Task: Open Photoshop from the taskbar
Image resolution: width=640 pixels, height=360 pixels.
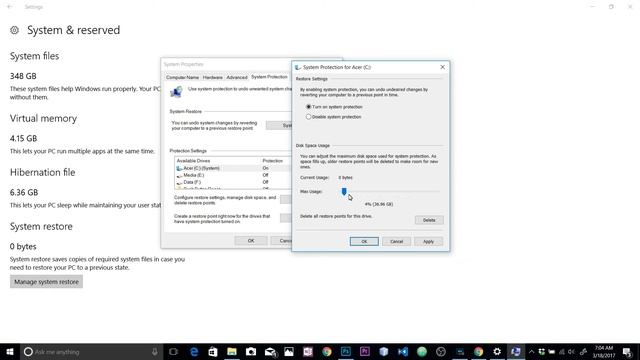Action: [x=346, y=351]
